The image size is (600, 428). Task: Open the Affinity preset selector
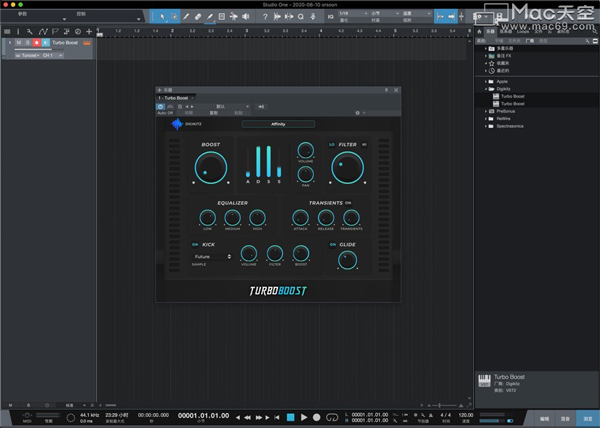coord(278,124)
